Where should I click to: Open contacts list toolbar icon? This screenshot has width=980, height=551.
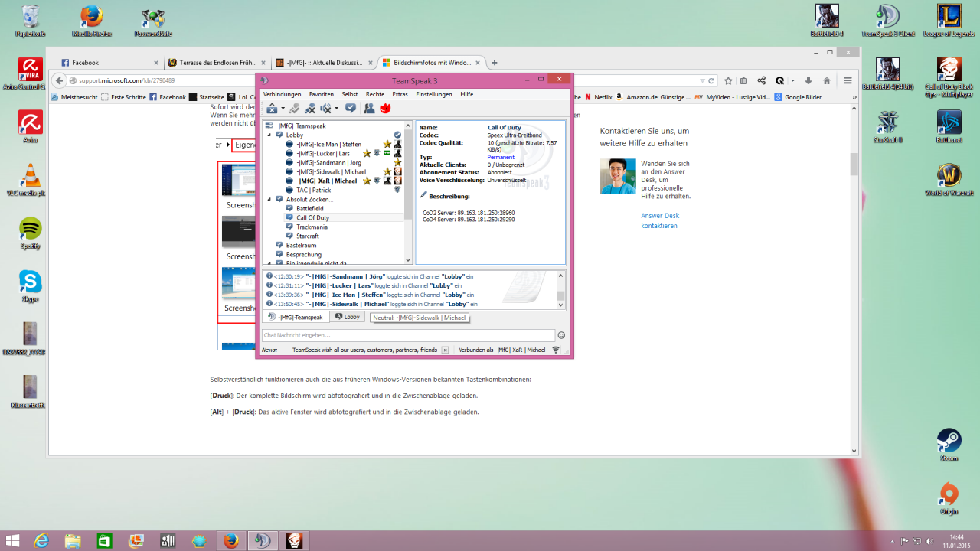[x=369, y=109]
